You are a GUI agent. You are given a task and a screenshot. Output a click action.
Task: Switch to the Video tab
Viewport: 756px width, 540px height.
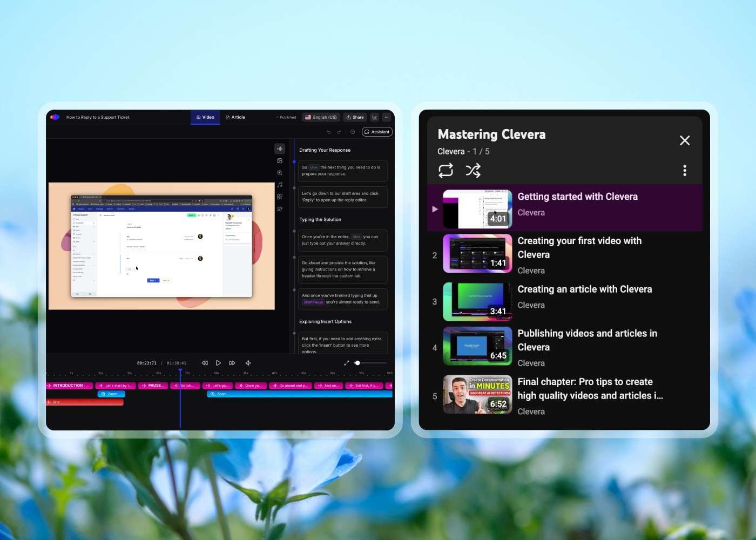(205, 117)
